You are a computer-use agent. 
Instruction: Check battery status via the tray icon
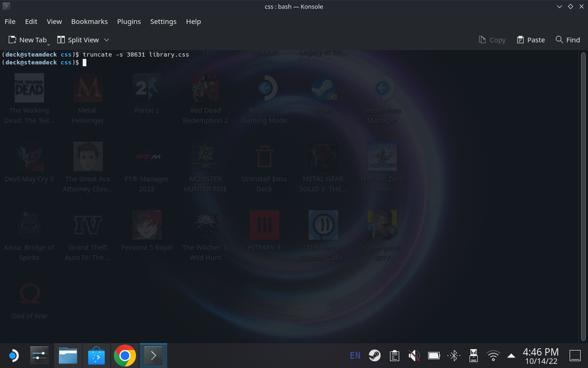click(434, 355)
